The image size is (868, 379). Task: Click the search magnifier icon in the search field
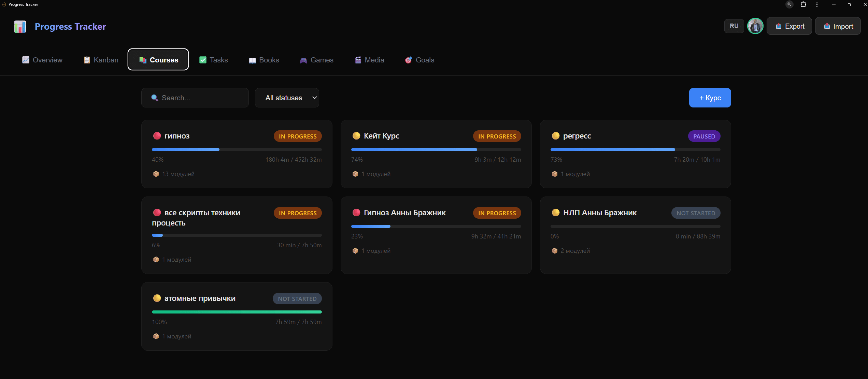click(154, 98)
